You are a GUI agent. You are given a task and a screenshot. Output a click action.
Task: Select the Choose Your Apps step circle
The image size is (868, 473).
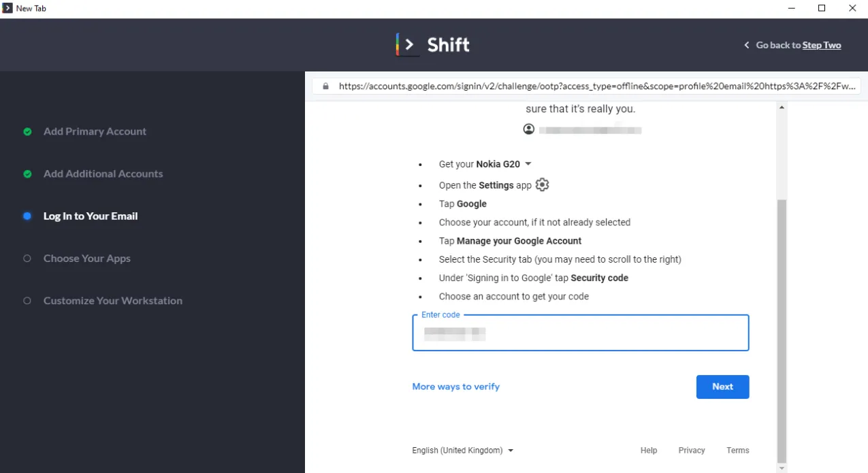[27, 259]
